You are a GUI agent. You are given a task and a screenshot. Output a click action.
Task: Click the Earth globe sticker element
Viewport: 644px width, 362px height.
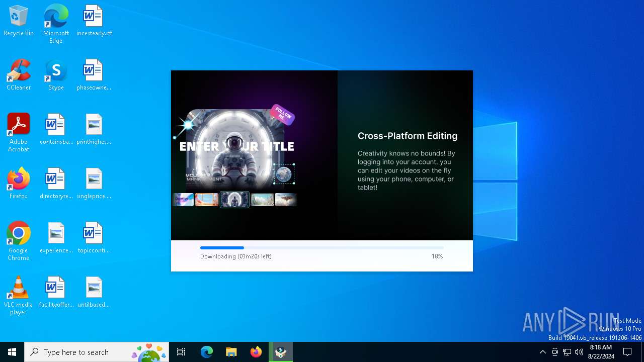point(284,174)
